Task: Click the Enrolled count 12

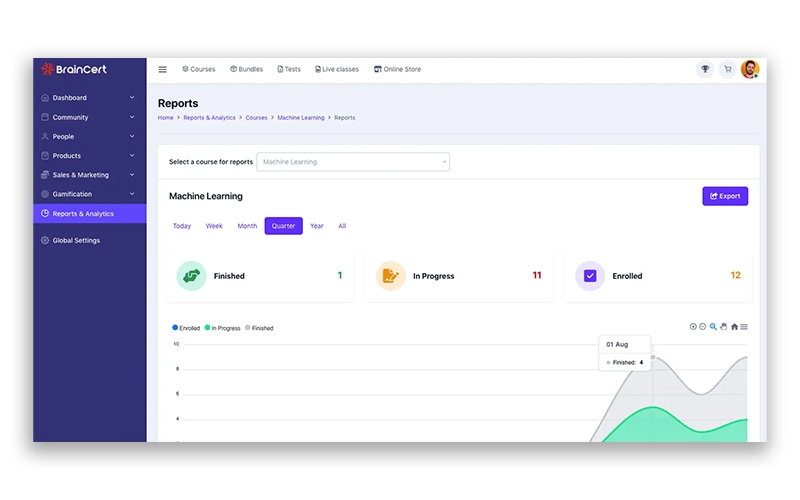Action: 735,276
